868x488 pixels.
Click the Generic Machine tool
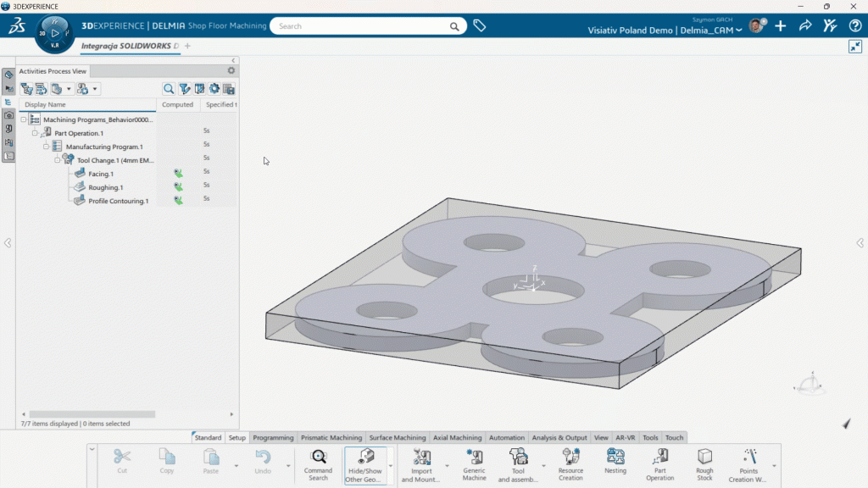click(x=475, y=465)
